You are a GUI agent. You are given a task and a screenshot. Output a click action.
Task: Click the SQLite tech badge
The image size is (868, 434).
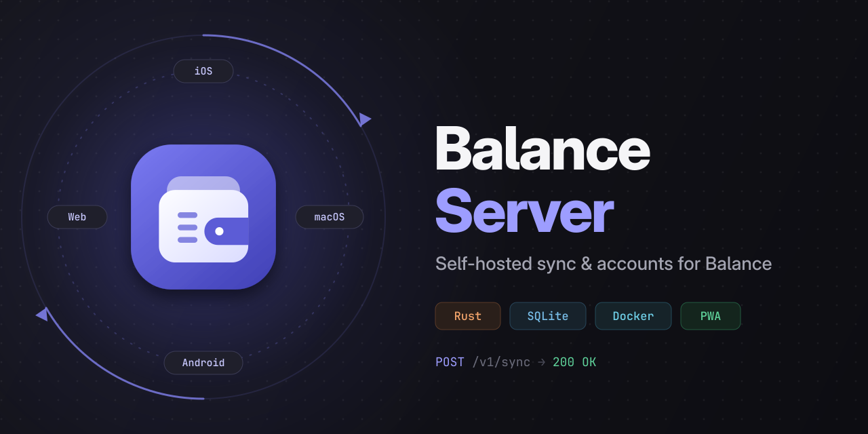coord(548,316)
